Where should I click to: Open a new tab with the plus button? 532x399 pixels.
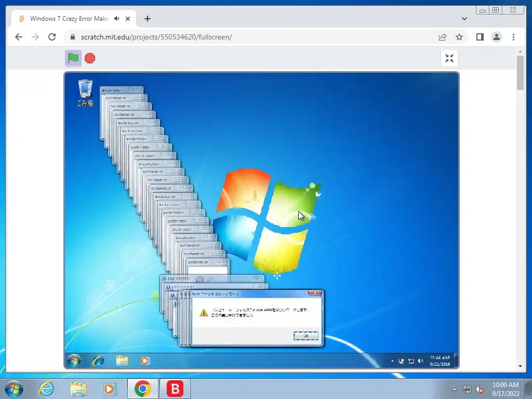pos(147,19)
